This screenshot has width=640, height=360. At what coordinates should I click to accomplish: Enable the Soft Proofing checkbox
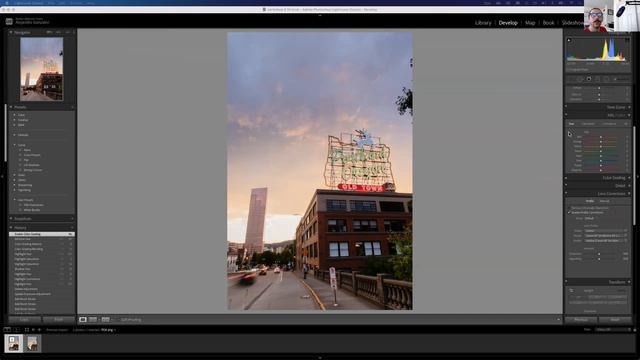click(118, 320)
